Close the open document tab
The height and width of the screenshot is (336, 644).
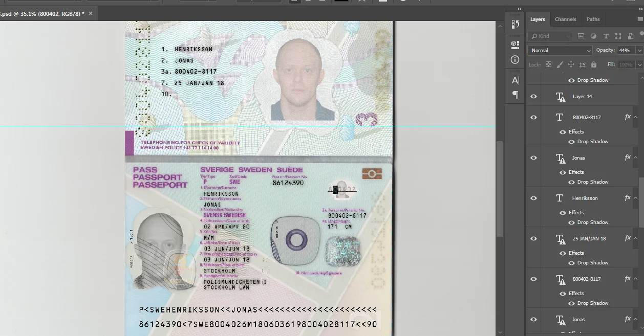click(91, 13)
